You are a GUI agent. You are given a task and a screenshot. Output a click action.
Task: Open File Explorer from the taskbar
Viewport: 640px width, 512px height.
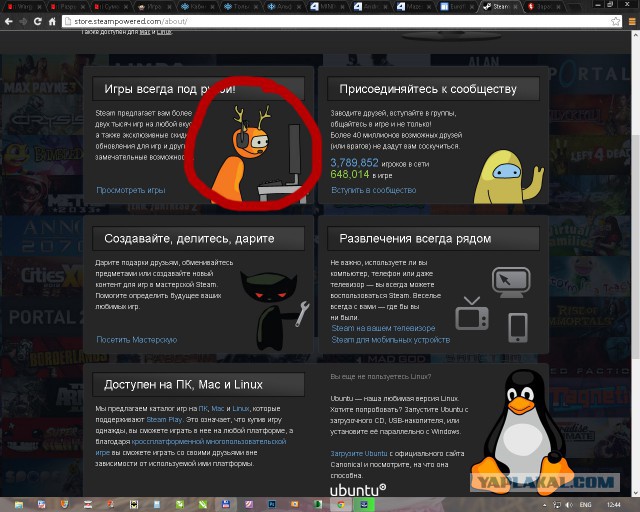(19, 505)
